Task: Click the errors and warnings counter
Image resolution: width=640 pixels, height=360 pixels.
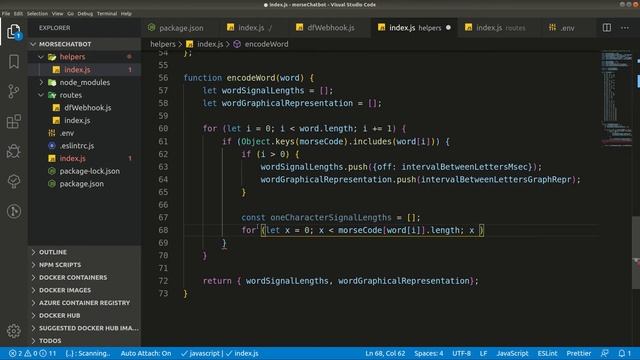Action: 32,353
